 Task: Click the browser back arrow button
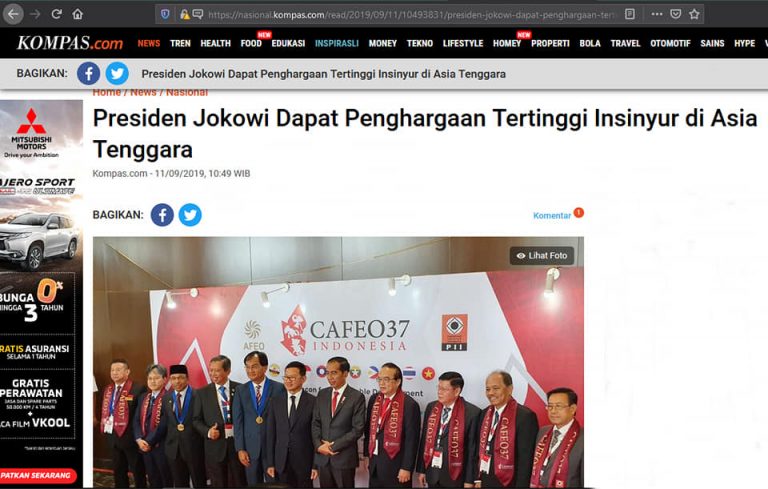pos(13,14)
